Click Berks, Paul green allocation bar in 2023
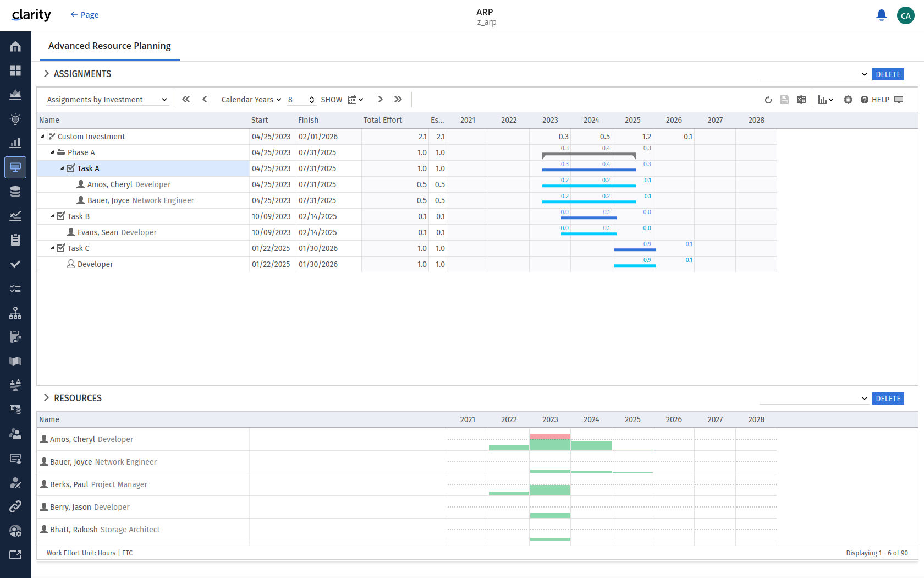This screenshot has height=578, width=924. pos(550,490)
